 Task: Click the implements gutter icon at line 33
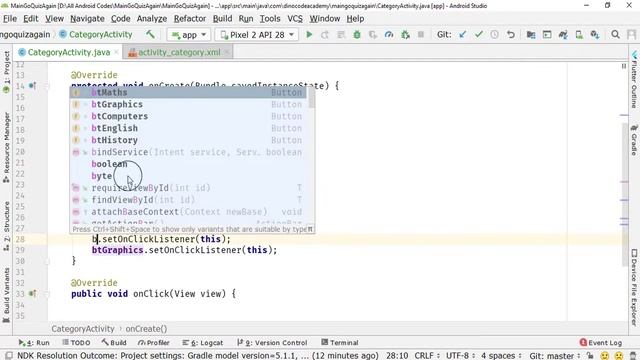coord(32,293)
